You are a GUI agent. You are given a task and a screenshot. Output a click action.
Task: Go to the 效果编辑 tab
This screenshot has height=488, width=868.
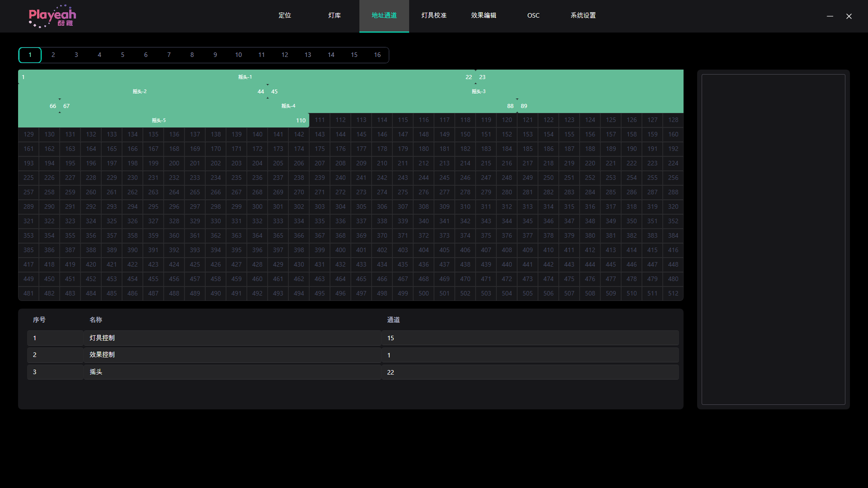pyautogui.click(x=484, y=15)
